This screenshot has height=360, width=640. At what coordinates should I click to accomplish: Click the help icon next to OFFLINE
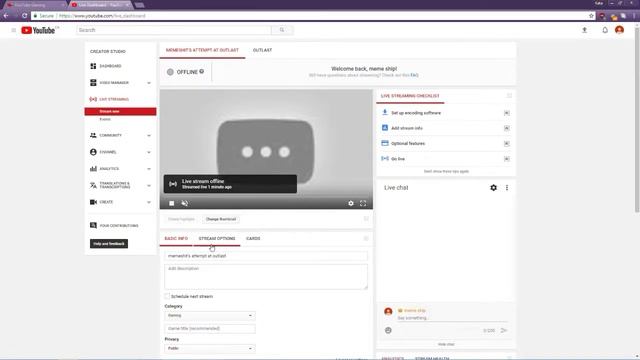click(x=202, y=71)
